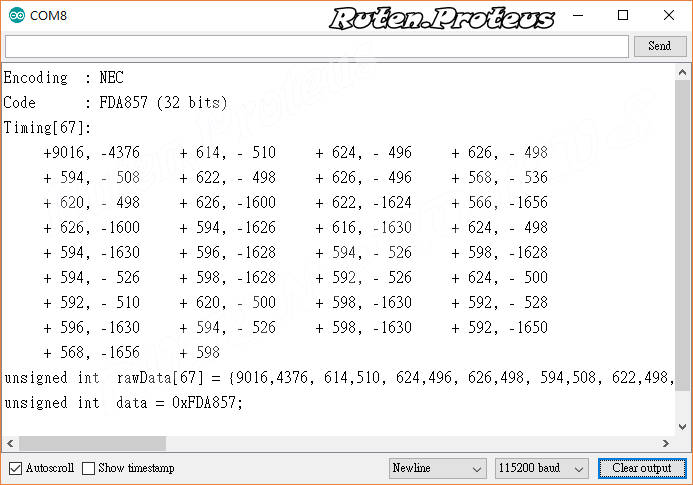Image resolution: width=693 pixels, height=485 pixels.
Task: Click the '+ 592, -1650' timing value
Action: point(499,328)
